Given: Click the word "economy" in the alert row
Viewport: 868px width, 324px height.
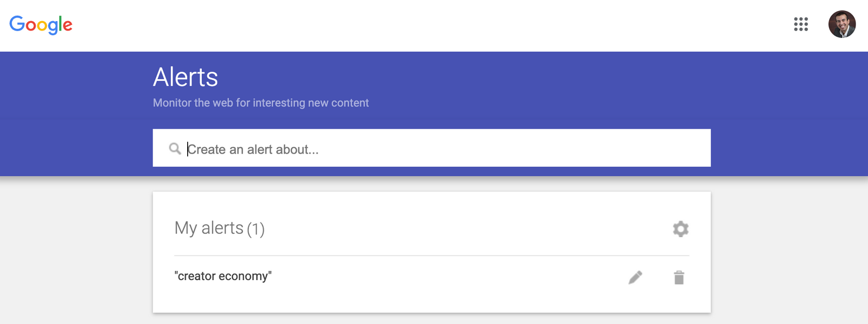Looking at the screenshot, I should (x=244, y=276).
